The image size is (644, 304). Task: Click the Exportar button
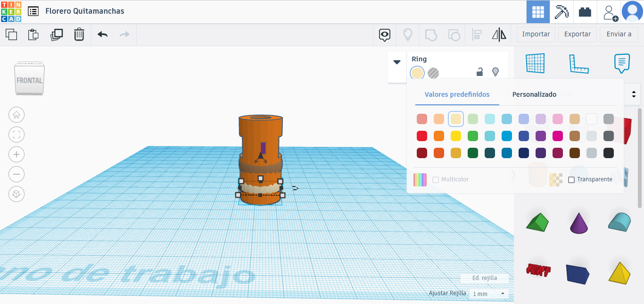click(x=578, y=34)
